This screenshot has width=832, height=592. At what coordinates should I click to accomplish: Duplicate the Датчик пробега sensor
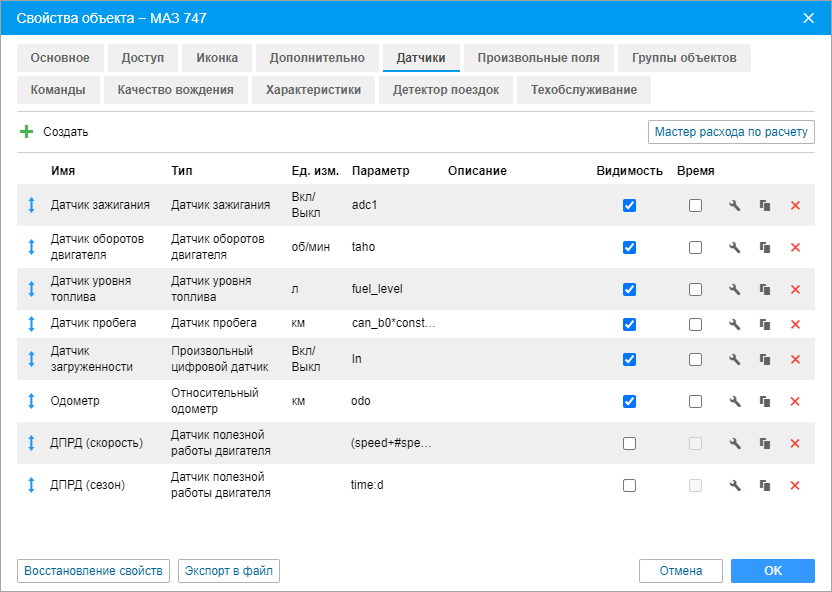point(765,324)
